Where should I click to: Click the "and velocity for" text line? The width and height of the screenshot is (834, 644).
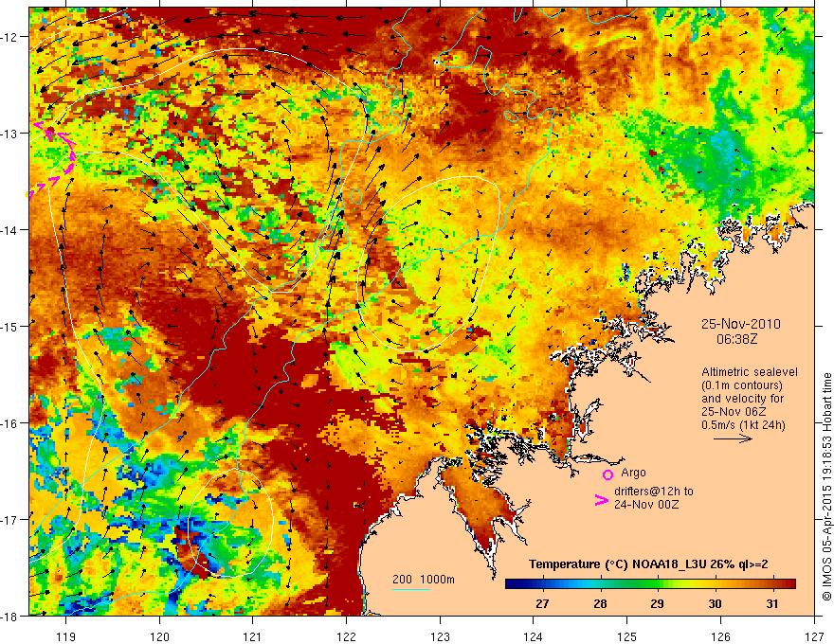coord(742,399)
